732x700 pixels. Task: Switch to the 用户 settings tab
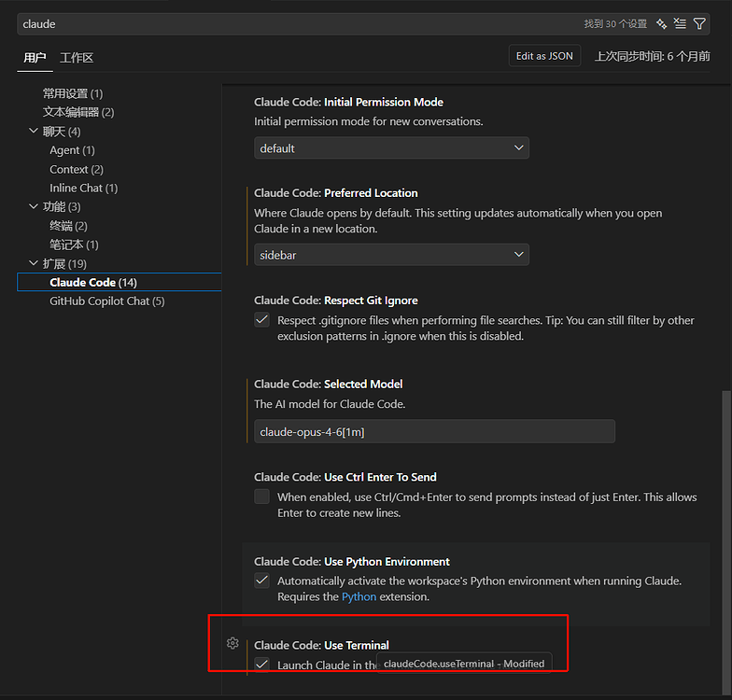(x=35, y=58)
